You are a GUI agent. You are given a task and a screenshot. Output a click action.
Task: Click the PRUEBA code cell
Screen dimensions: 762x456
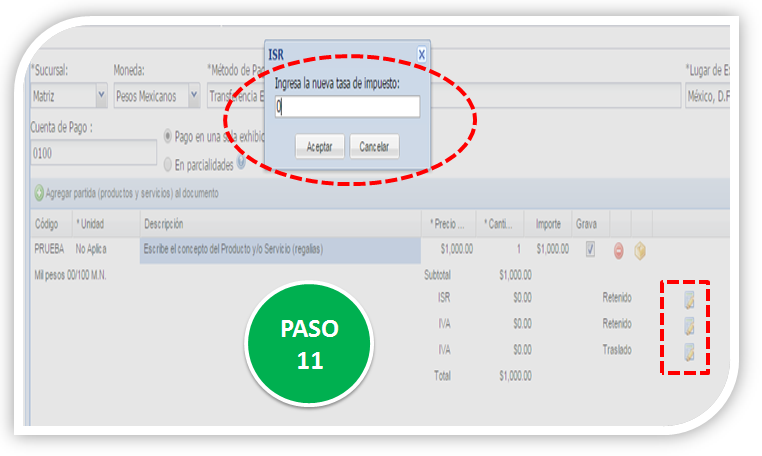point(49,249)
